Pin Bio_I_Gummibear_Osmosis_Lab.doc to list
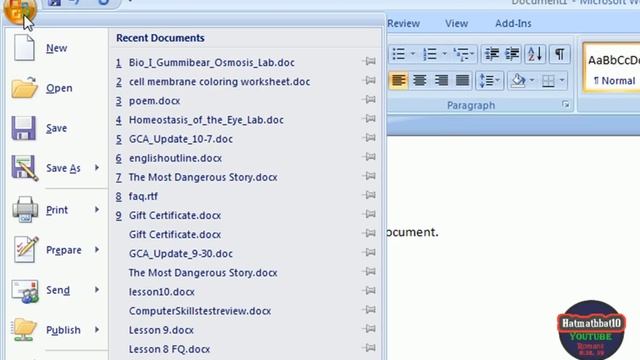This screenshot has width=640, height=360. tap(369, 62)
